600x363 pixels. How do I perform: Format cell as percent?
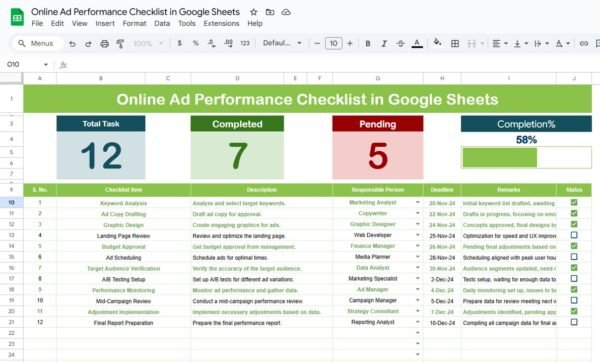[x=196, y=43]
